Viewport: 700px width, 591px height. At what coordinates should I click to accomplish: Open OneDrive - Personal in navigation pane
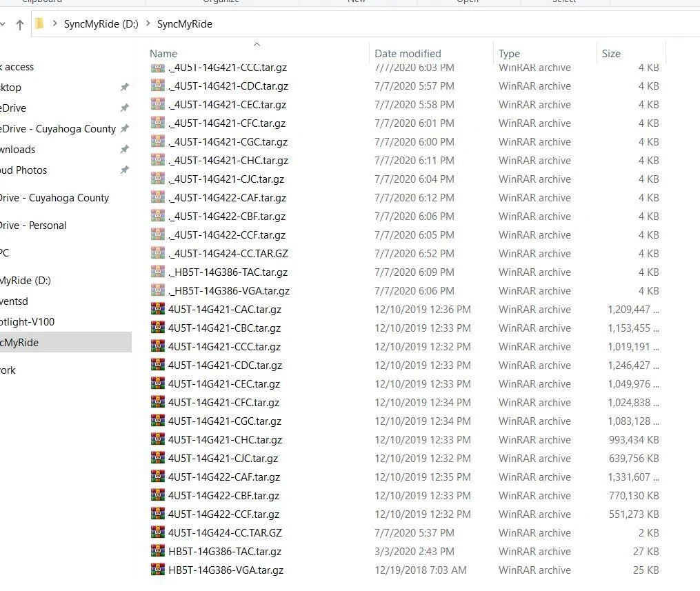[33, 226]
